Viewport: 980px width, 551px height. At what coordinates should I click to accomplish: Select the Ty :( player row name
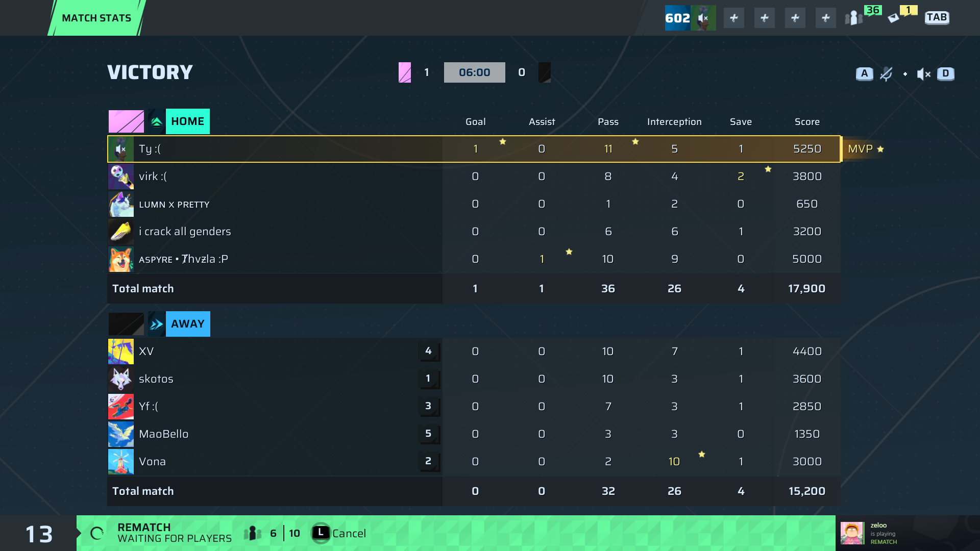click(150, 149)
